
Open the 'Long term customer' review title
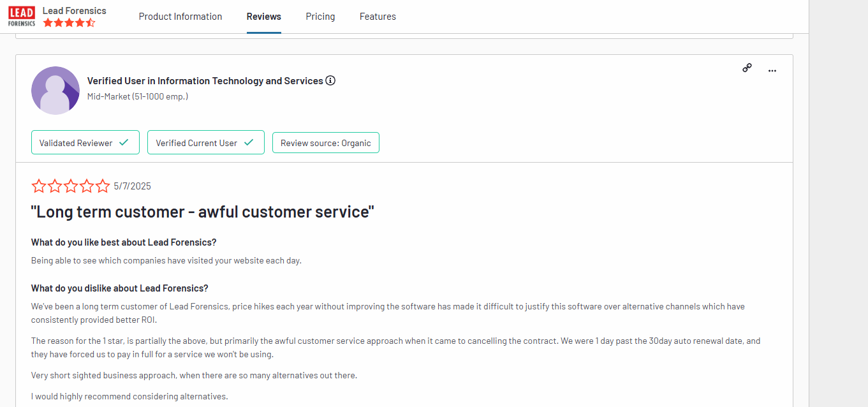pyautogui.click(x=203, y=212)
